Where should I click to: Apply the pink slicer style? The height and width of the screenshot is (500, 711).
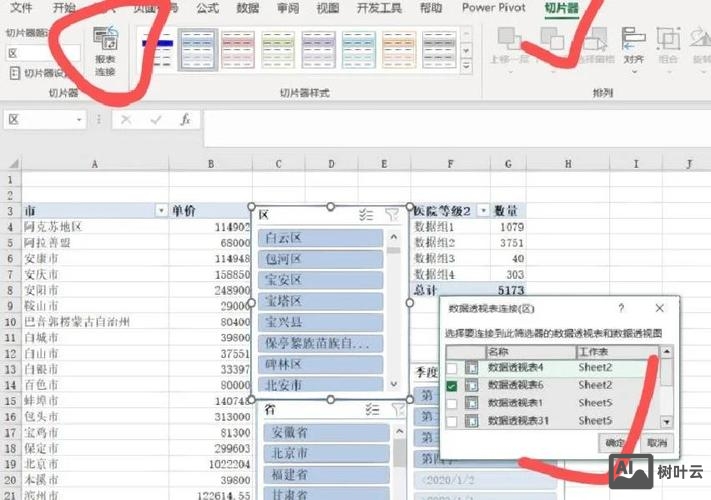click(x=238, y=50)
